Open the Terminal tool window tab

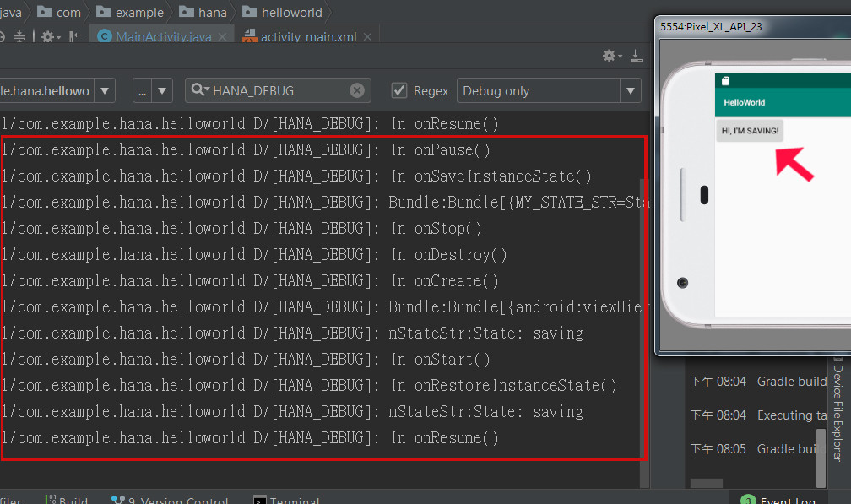coord(286,500)
